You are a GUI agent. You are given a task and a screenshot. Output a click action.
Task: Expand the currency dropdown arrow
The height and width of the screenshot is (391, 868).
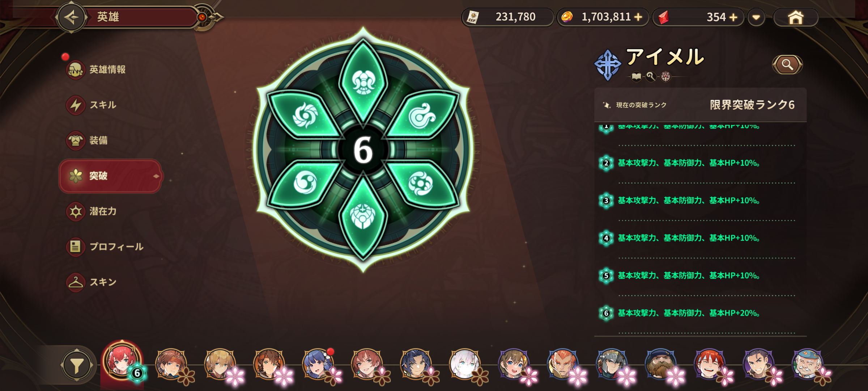click(x=756, y=17)
